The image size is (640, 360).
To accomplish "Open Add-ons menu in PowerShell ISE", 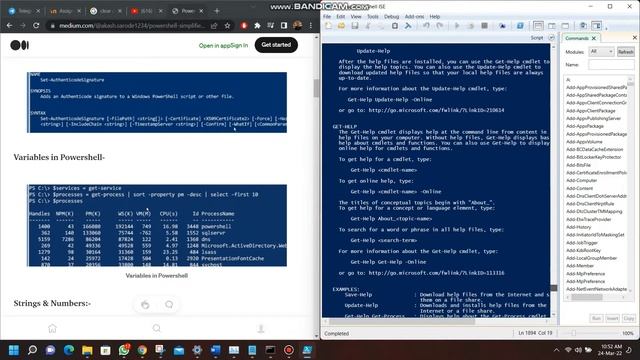I will coord(414,17).
